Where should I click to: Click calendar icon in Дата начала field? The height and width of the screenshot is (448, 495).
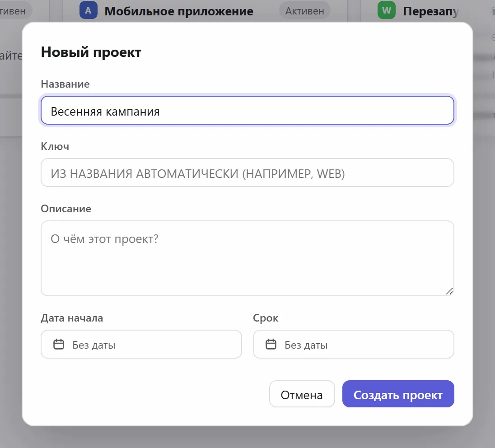coord(59,344)
